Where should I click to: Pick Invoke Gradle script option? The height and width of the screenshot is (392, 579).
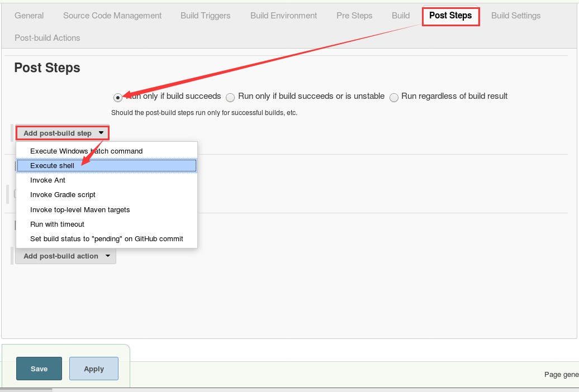pos(106,194)
